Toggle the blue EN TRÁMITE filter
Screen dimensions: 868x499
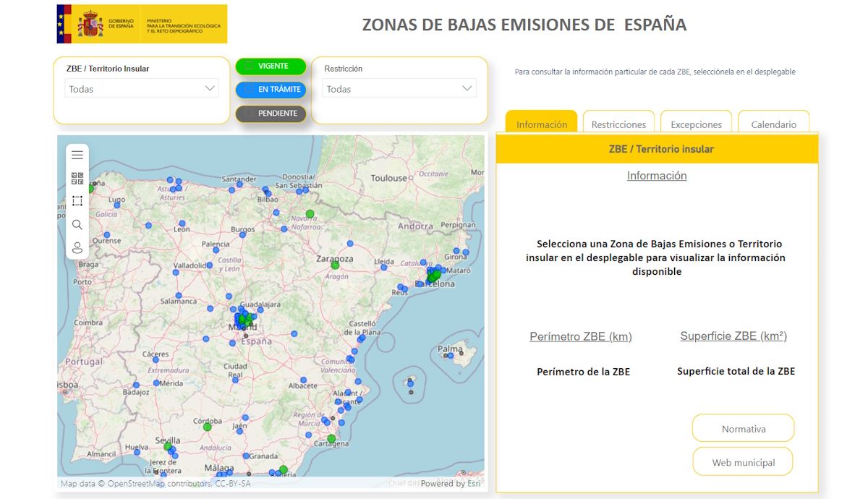[x=271, y=90]
